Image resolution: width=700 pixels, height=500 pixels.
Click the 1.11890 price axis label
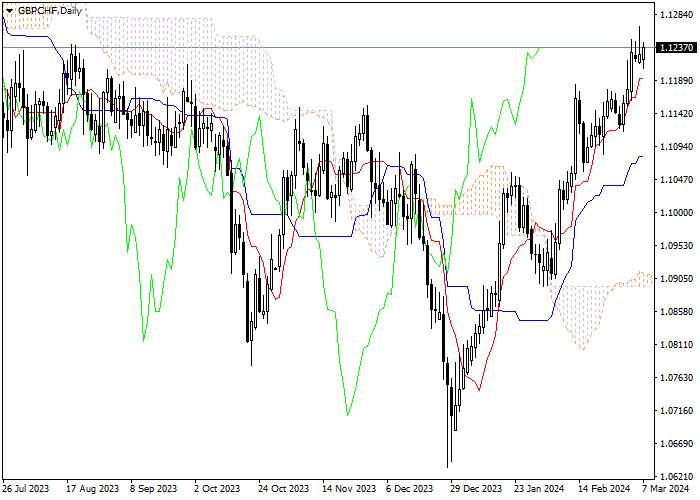(677, 81)
